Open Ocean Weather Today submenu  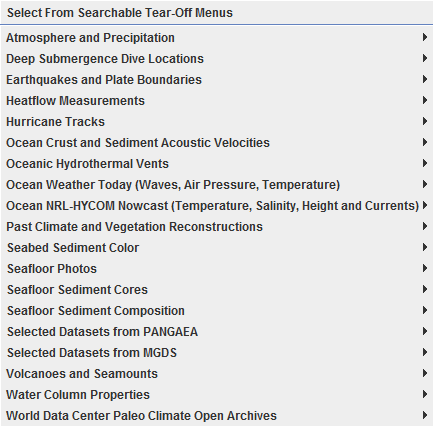click(x=217, y=184)
